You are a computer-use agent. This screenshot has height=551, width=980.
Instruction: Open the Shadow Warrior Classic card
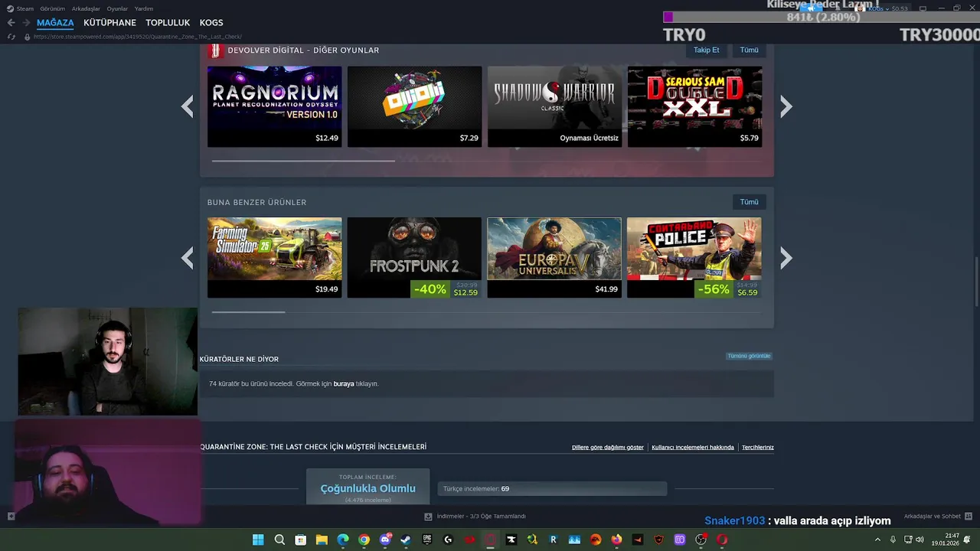(x=554, y=106)
